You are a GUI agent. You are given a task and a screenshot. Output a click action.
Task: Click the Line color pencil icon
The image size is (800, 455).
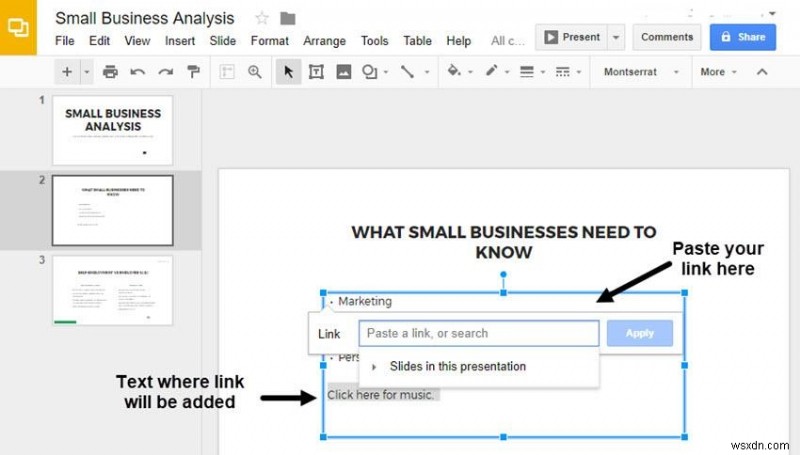pos(491,71)
